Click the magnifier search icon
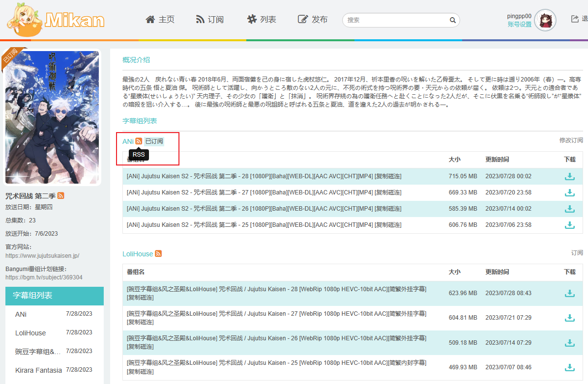The image size is (588, 384). tap(453, 20)
